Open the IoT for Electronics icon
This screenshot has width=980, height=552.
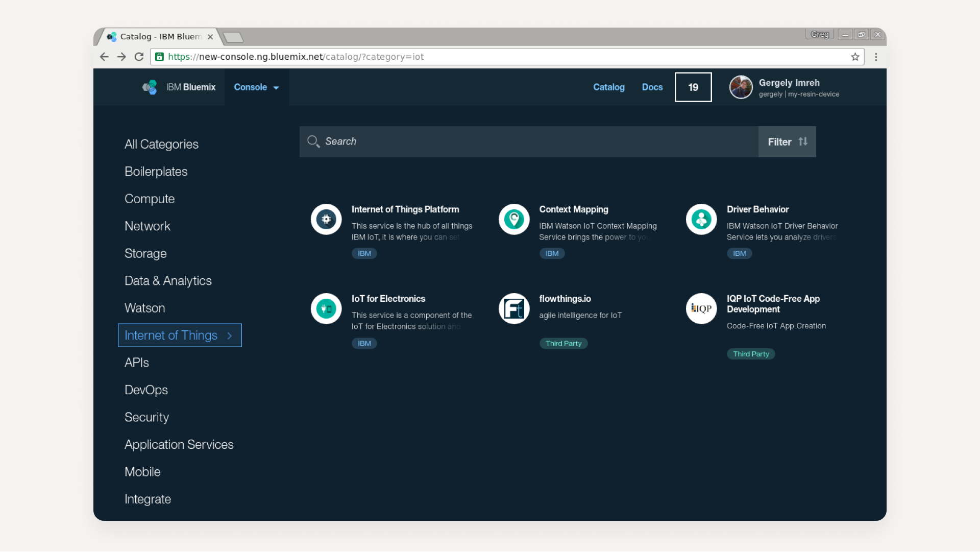pos(326,308)
